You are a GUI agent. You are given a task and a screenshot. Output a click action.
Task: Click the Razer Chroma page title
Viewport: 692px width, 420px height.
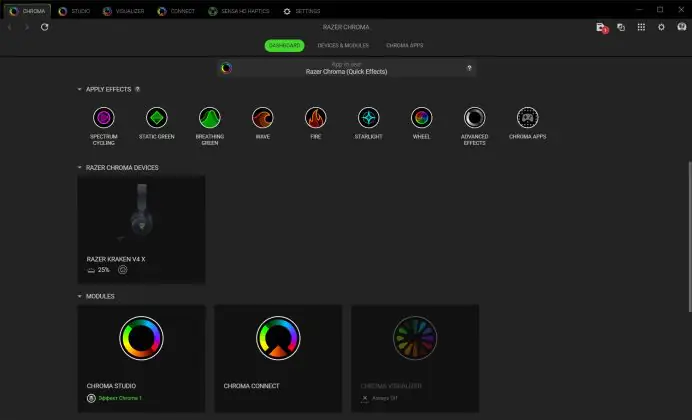click(346, 27)
